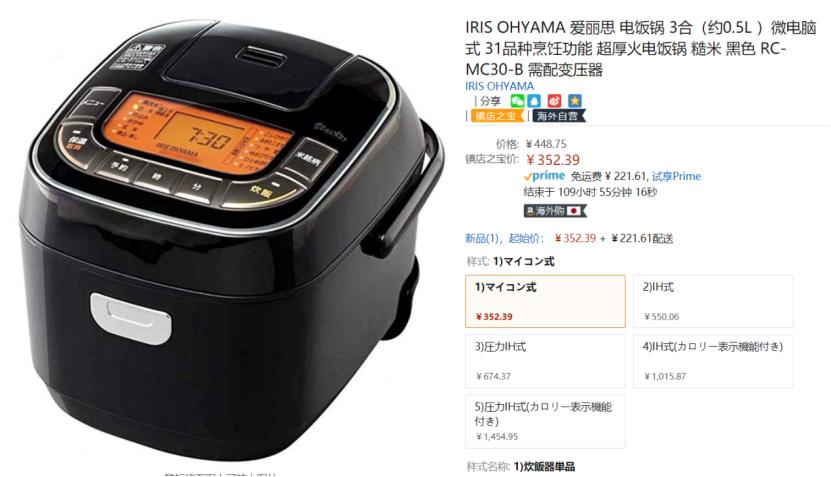Select the 2)IH式 style option
831x477 pixels.
pyautogui.click(x=713, y=301)
